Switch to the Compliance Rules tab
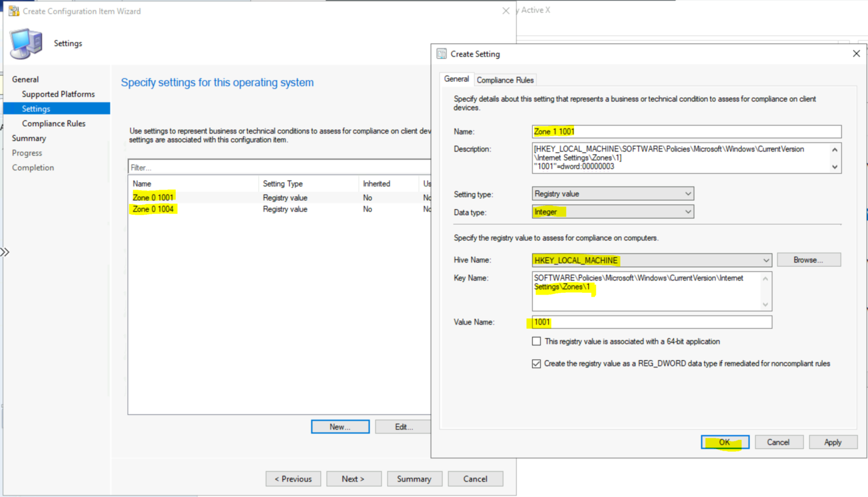Image resolution: width=868 pixels, height=497 pixels. [x=505, y=80]
